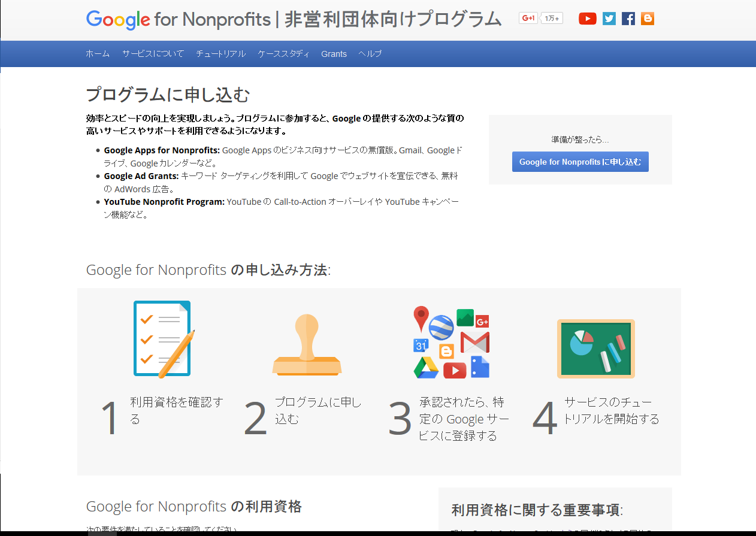Click YouTube Nonprofit Program: text
756x536 pixels.
click(x=164, y=202)
